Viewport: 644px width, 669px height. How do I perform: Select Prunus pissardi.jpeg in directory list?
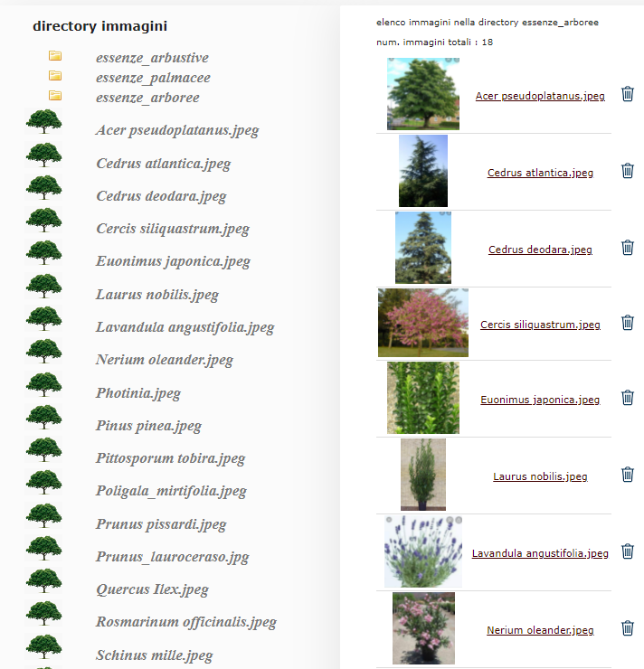[161, 524]
